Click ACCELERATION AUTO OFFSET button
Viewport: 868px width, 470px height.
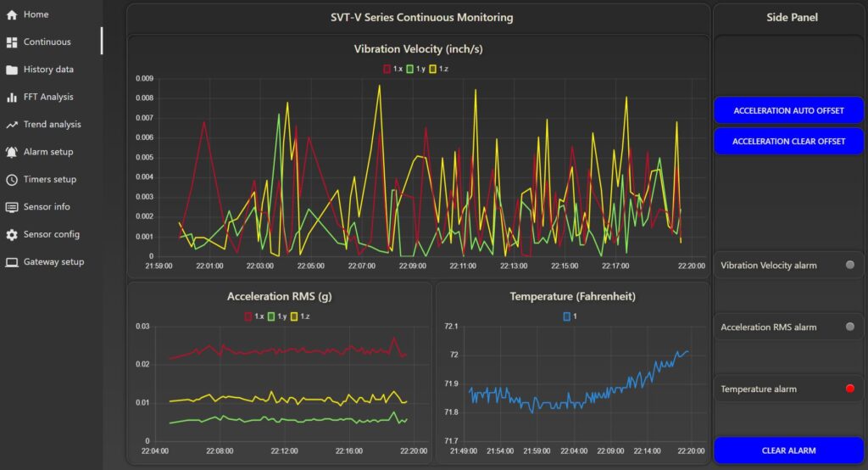(788, 110)
